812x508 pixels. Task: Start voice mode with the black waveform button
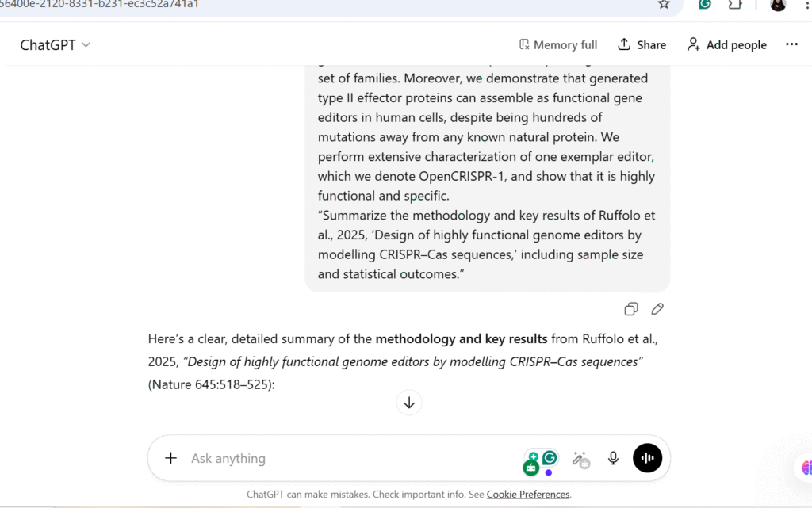pos(647,458)
